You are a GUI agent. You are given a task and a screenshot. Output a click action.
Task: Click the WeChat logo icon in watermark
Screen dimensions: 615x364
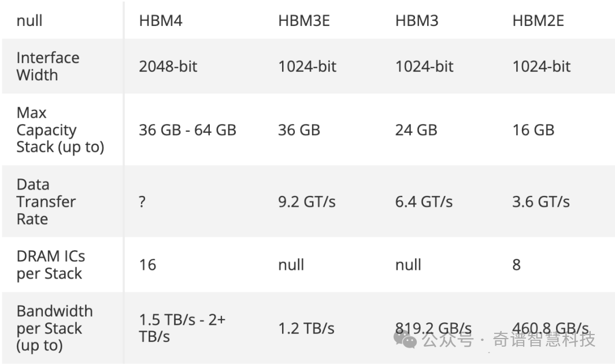tap(405, 339)
